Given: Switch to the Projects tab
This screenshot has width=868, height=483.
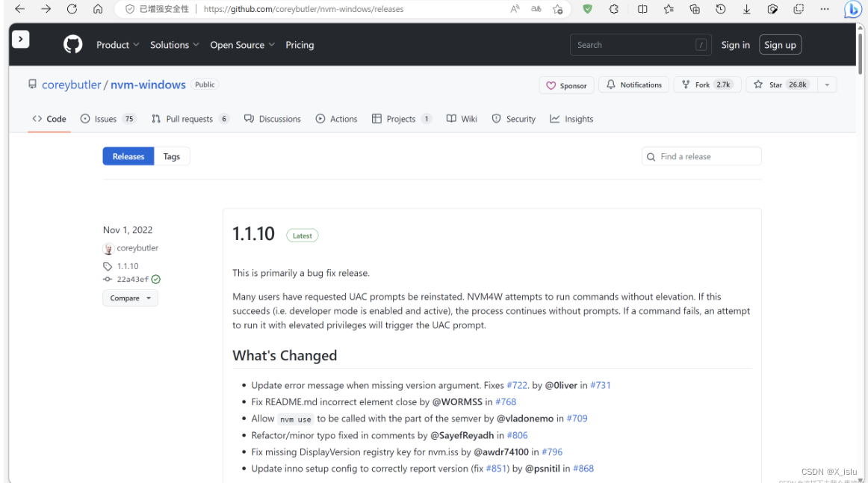Looking at the screenshot, I should pos(401,119).
